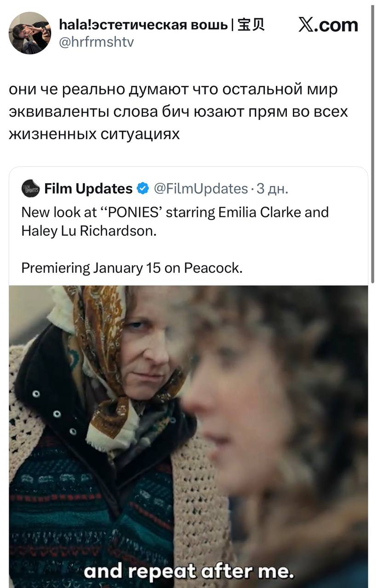Click the blue verified badge
Viewport: 377px width, 588px height.
[143, 188]
